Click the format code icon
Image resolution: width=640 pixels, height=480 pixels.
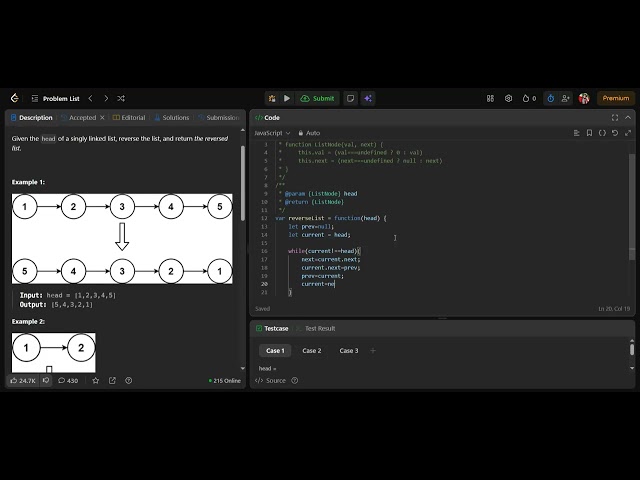point(576,133)
